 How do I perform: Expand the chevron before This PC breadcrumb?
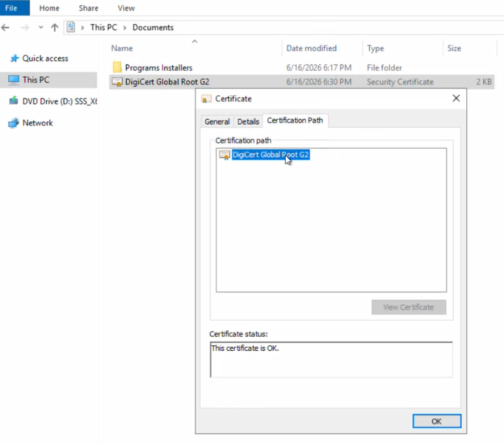(x=83, y=27)
